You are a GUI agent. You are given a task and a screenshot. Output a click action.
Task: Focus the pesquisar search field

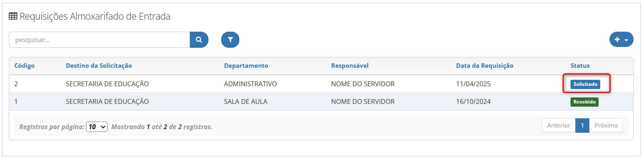99,40
